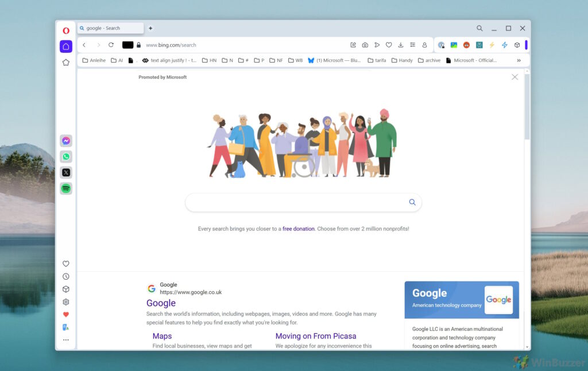Click the tab bar search magnifier icon
The height and width of the screenshot is (371, 588).
[x=479, y=28]
